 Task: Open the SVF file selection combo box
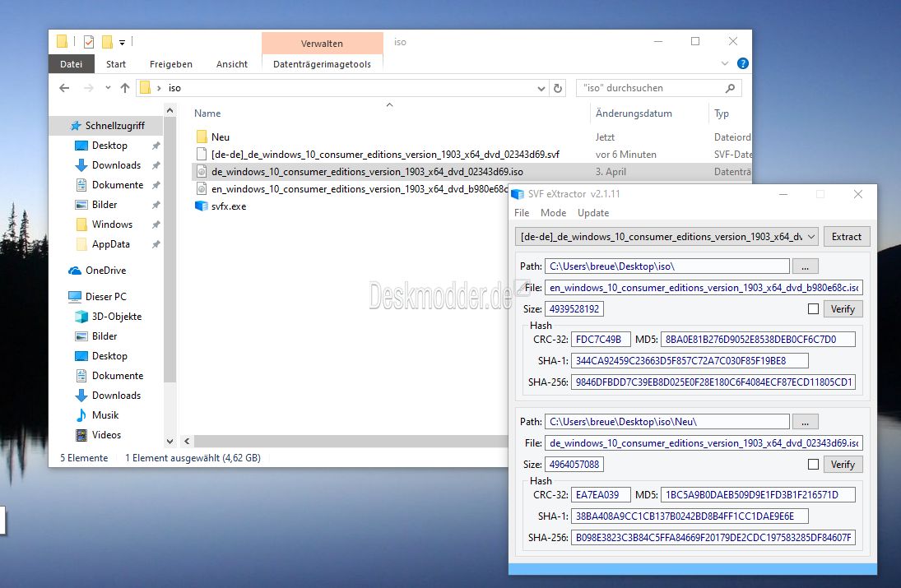coord(666,237)
